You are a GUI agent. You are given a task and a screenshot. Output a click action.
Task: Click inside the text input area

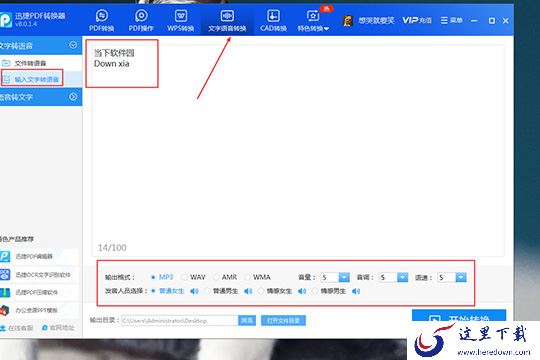298,150
